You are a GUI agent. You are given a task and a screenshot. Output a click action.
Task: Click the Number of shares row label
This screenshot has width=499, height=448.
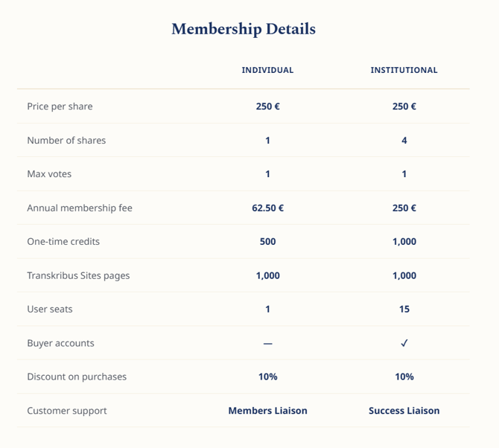click(66, 141)
